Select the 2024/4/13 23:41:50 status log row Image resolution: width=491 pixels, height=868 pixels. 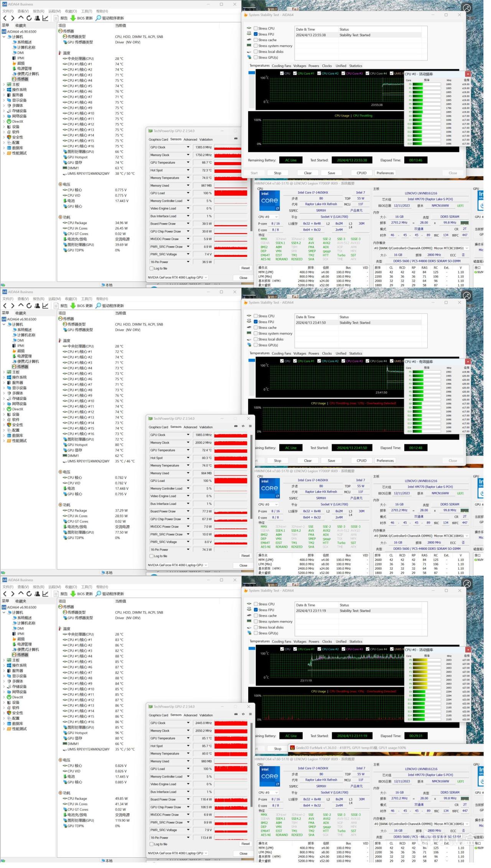point(361,323)
